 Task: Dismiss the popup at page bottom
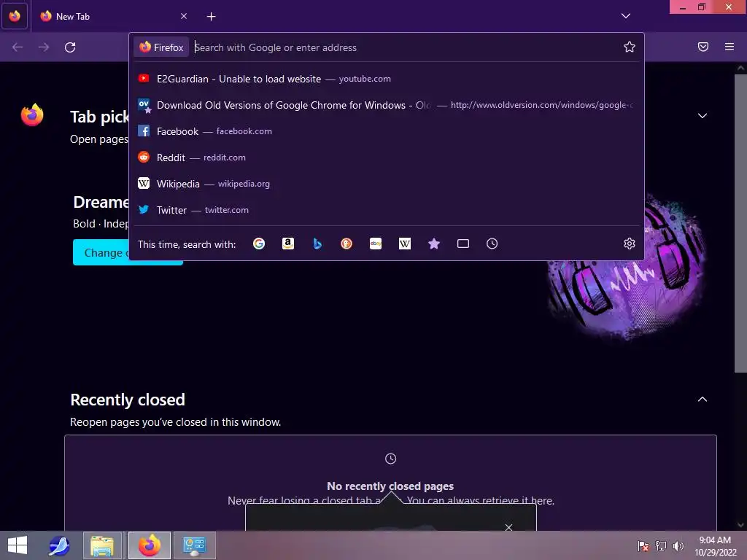[x=508, y=526]
